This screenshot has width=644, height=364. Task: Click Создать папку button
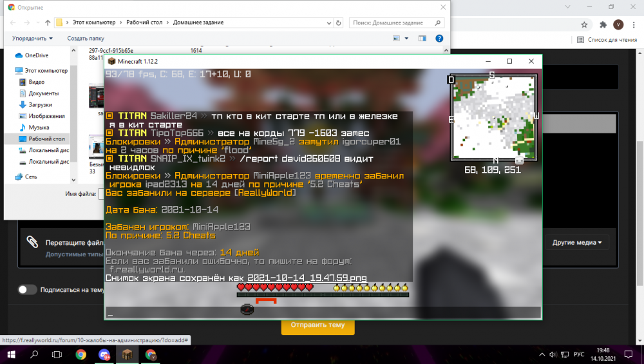tap(86, 38)
